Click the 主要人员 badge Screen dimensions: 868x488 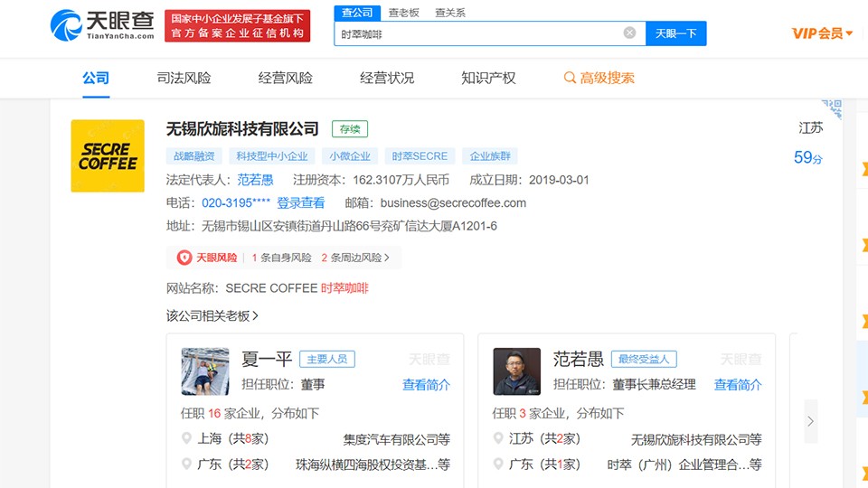point(327,359)
